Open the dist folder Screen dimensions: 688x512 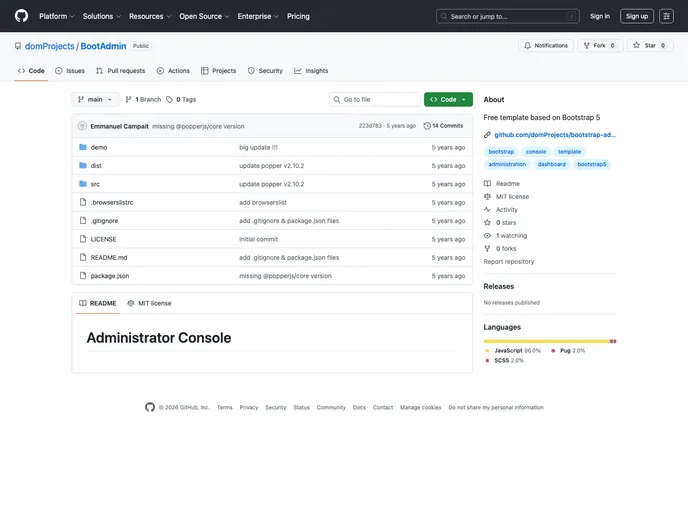coord(96,166)
